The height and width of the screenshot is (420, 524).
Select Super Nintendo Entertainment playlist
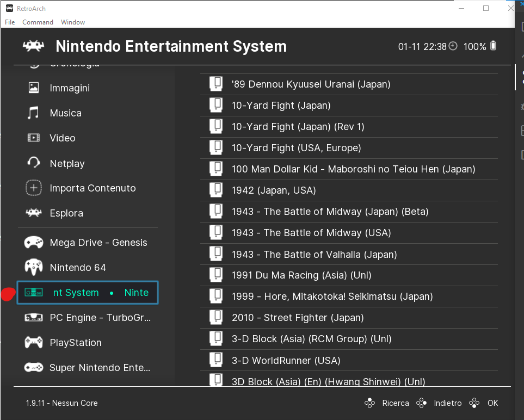click(88, 368)
